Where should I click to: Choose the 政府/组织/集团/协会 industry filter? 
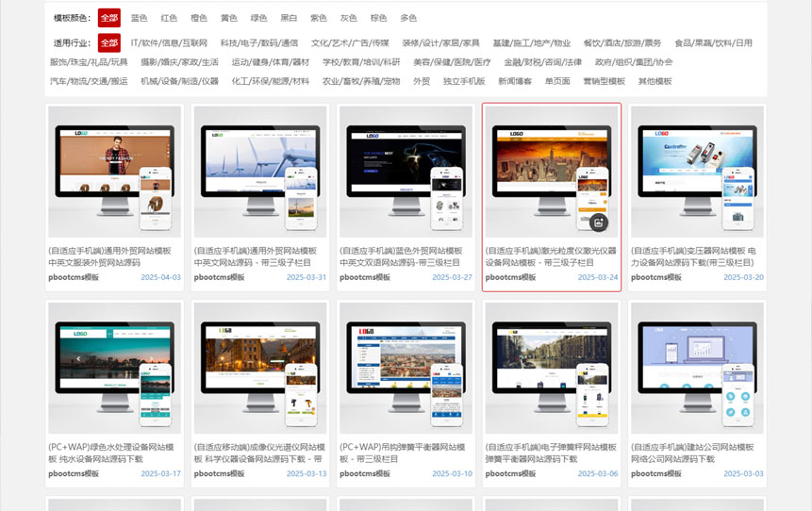634,62
